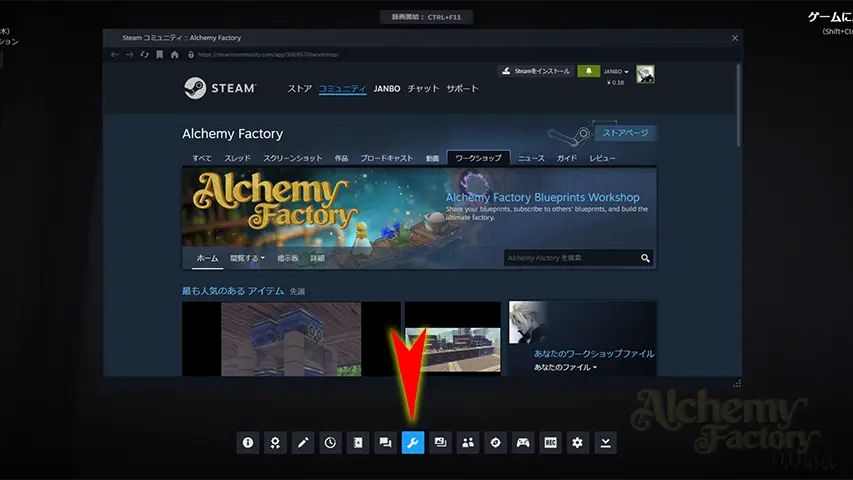This screenshot has width=853, height=480.
Task: Open the screenshots icon in the overlay toolbar
Action: [x=440, y=442]
